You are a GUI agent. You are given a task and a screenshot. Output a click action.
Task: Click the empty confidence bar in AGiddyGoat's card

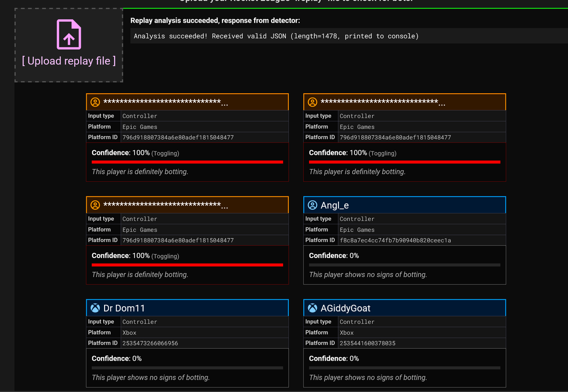pos(405,368)
